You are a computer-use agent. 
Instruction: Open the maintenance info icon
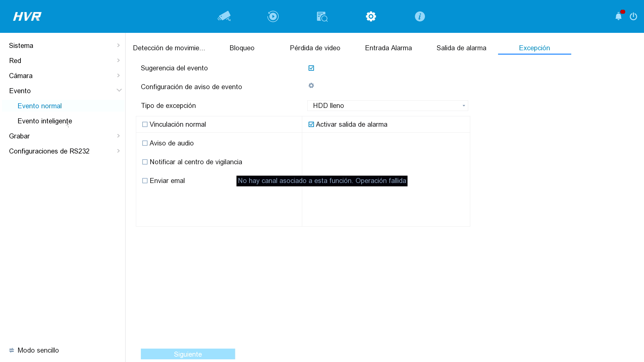pos(420,16)
